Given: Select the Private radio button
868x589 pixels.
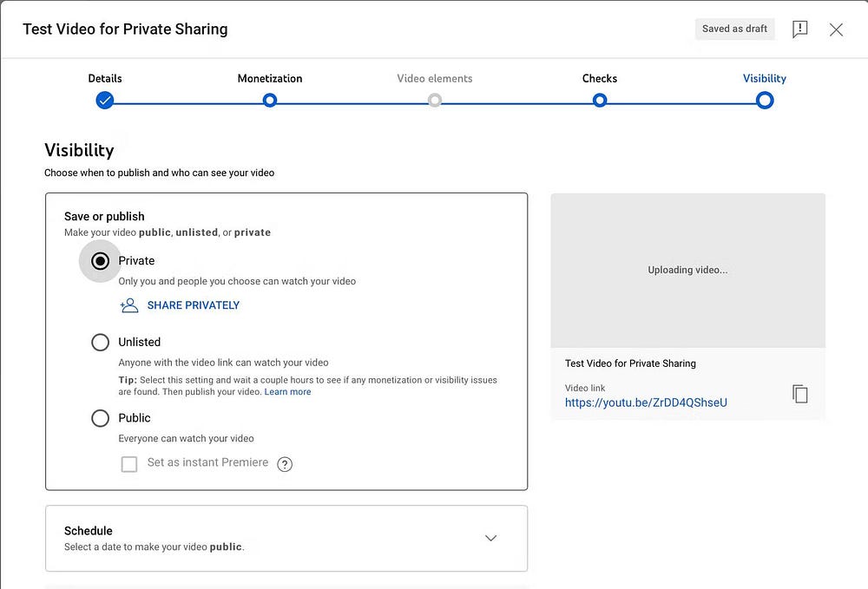Looking at the screenshot, I should 101,261.
